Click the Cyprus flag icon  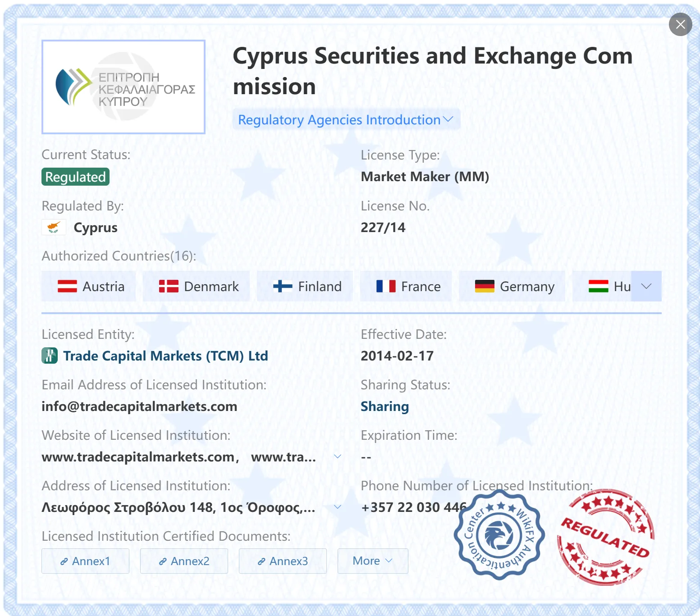[54, 227]
